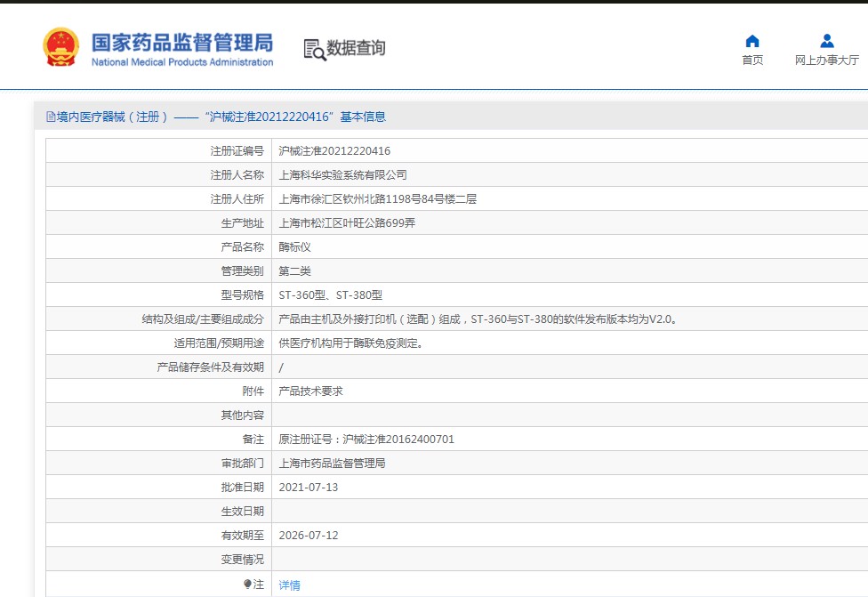
Task: Click the 境内医疗器械 basic info header
Action: (x=220, y=117)
